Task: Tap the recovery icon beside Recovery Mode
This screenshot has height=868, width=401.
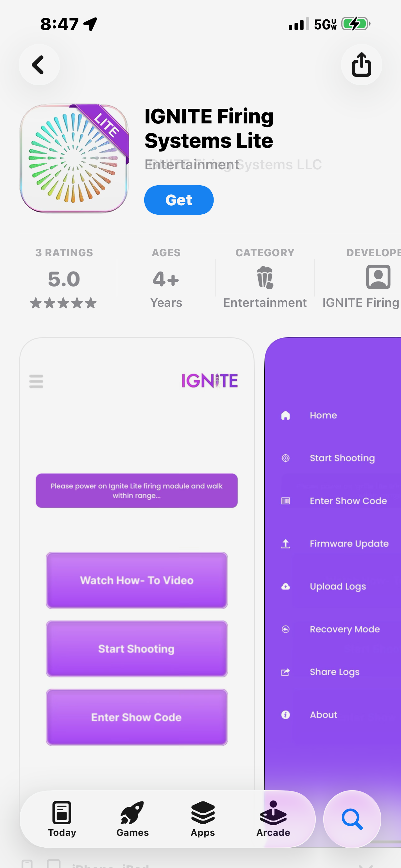Action: 285,629
